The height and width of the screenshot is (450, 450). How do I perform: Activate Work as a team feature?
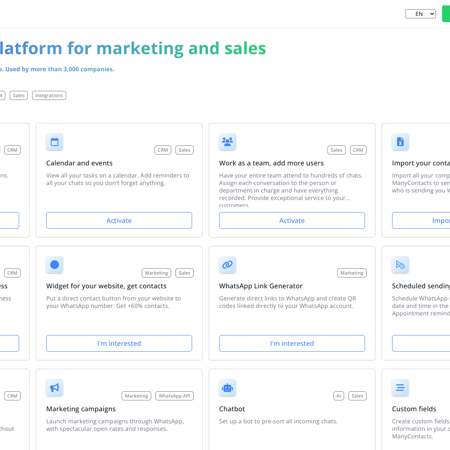coord(292,220)
